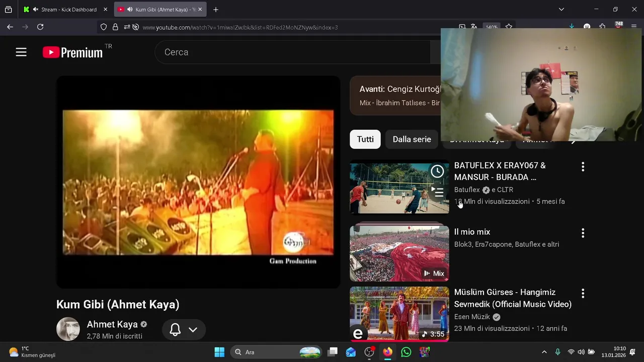
Task: Open BATUFLEX X ERAY067 video thumbnail
Action: (x=399, y=187)
